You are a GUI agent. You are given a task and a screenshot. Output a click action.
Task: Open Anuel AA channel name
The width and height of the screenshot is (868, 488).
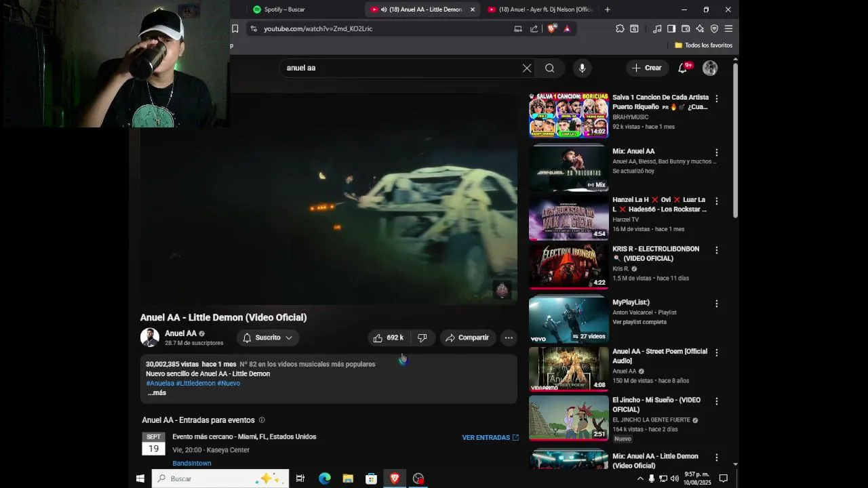tap(180, 333)
